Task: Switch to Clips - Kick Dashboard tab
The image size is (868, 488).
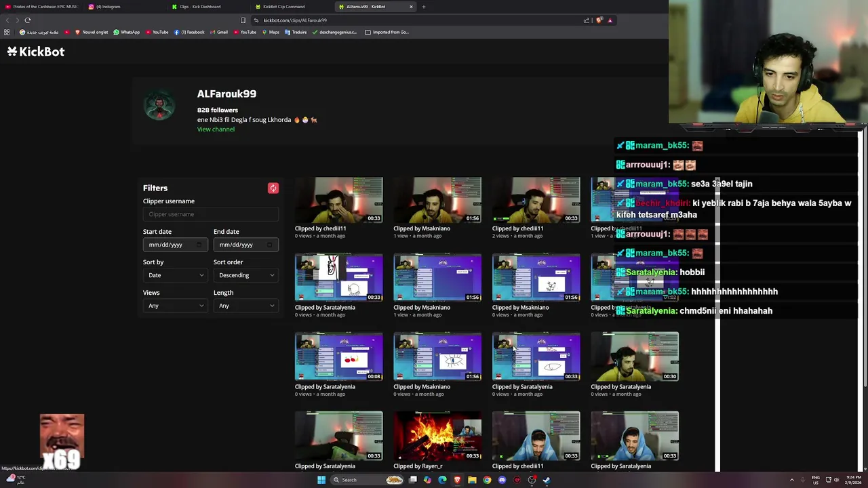Action: 208,7
